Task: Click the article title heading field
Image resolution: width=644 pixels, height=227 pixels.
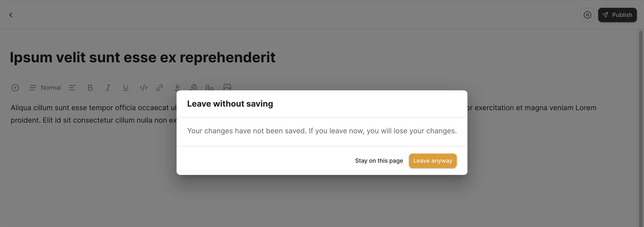Action: 143,57
